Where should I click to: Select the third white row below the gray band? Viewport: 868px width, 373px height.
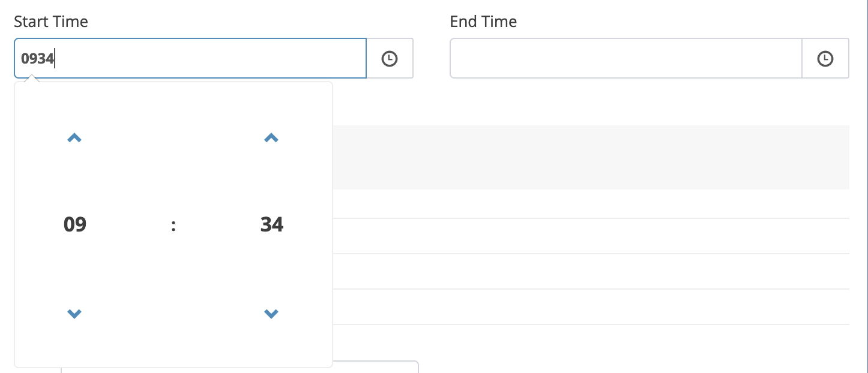[x=591, y=271]
